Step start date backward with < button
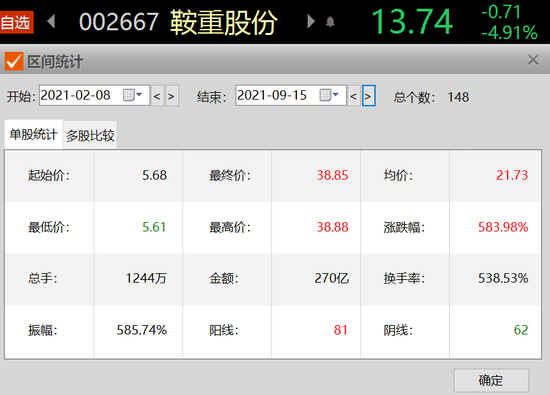The height and width of the screenshot is (395, 550). pos(157,96)
